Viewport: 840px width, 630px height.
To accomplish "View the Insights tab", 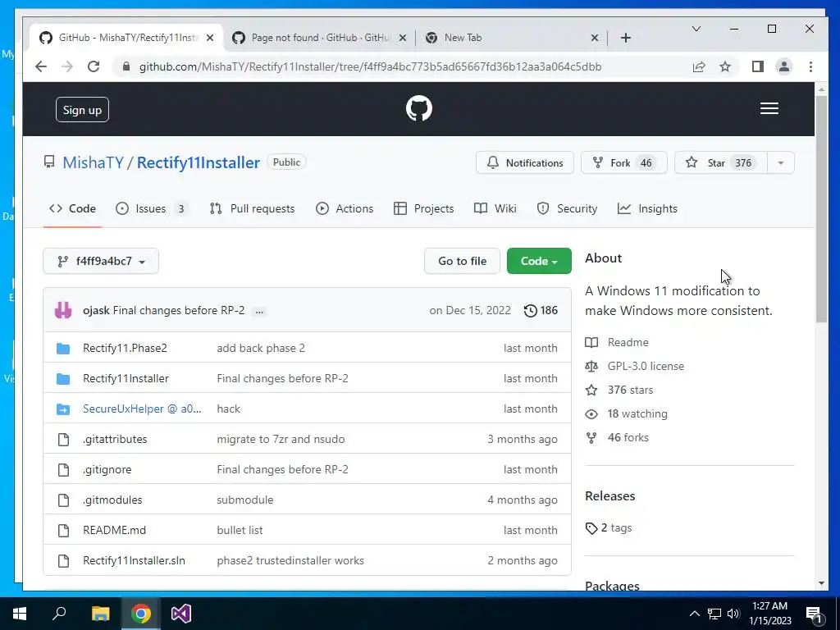I will pos(647,209).
